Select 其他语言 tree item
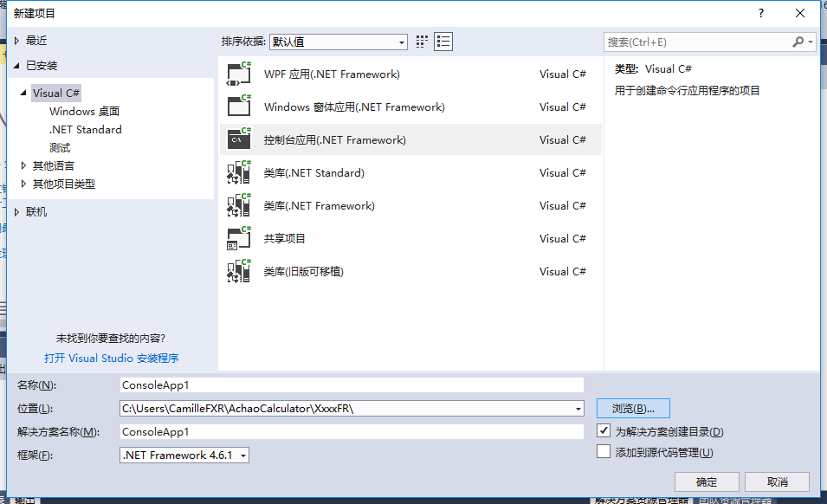This screenshot has width=827, height=504. [54, 165]
